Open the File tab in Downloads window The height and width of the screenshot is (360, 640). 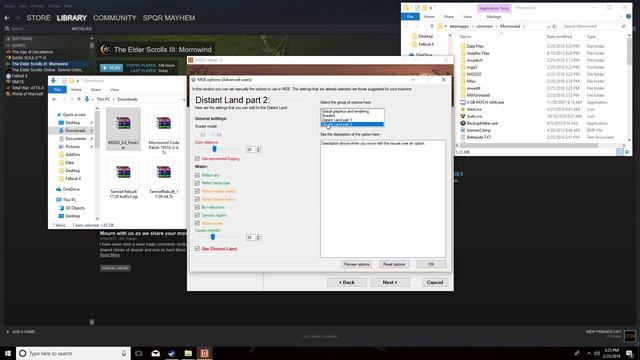point(58,90)
